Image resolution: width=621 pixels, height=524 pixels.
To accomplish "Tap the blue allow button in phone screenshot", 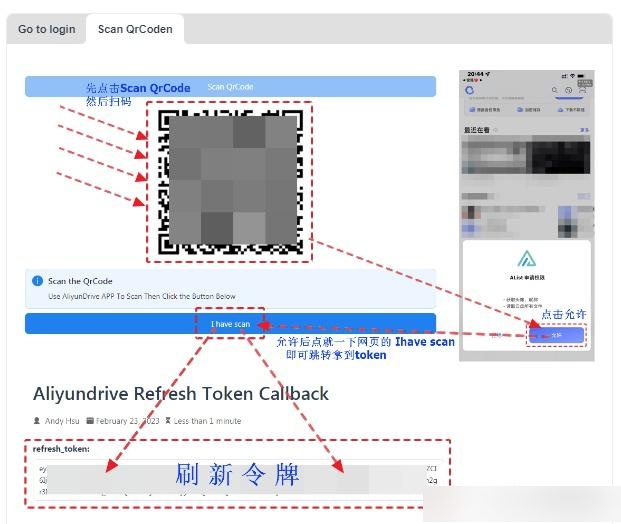I will pos(556,335).
